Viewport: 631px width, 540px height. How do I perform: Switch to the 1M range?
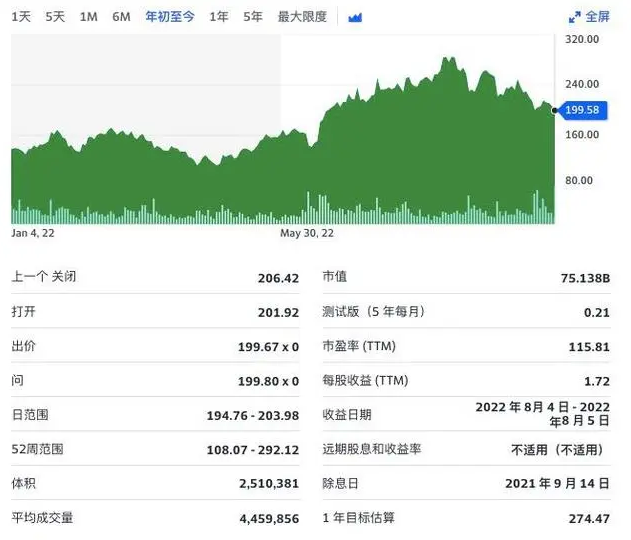click(88, 17)
